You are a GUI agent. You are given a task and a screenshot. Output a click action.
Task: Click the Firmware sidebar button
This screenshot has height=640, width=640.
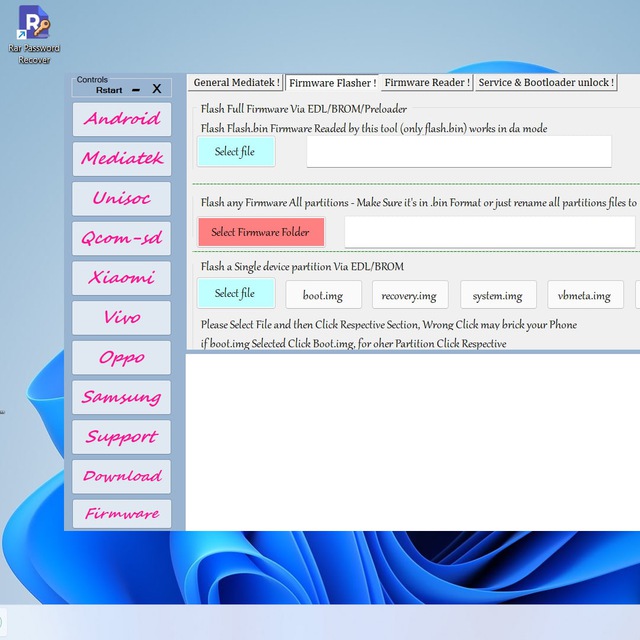122,513
